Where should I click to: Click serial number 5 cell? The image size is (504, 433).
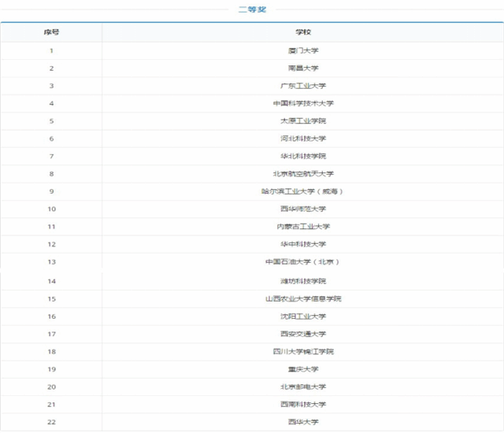click(x=51, y=121)
